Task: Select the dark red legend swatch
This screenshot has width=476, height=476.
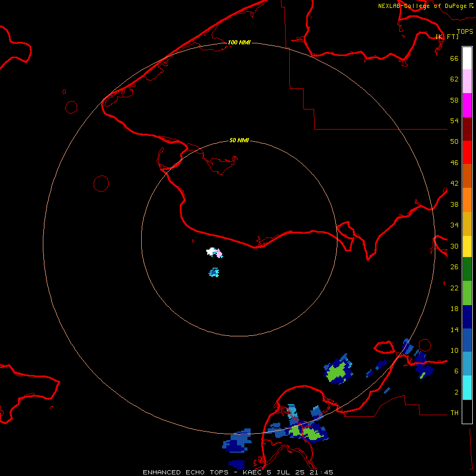Action: pos(467,129)
